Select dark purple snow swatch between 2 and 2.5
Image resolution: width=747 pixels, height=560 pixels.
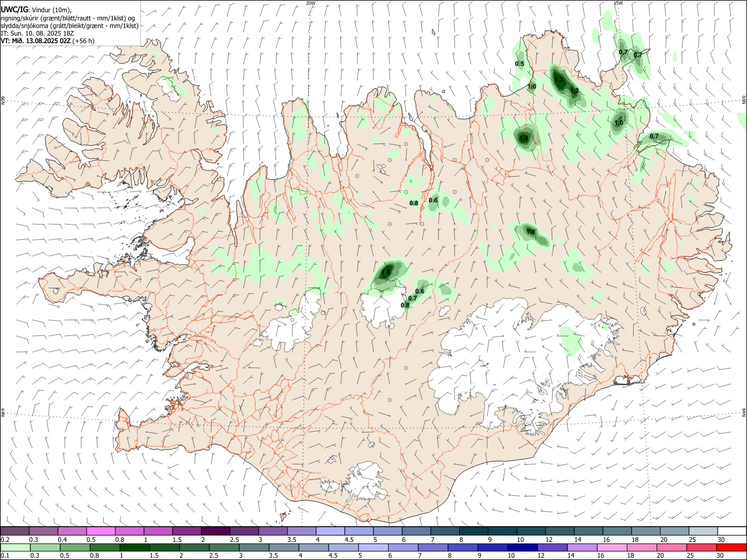click(x=215, y=531)
